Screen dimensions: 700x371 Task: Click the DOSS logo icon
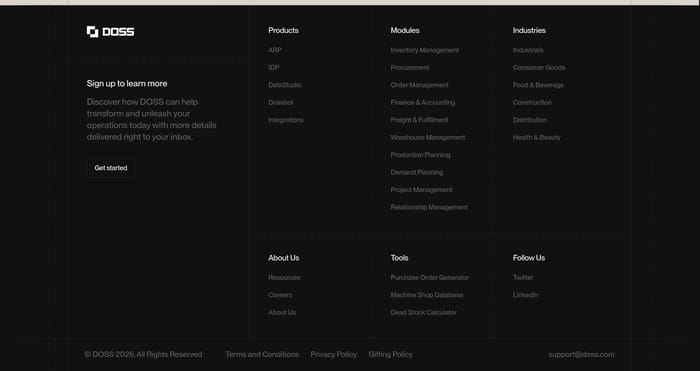pos(92,32)
